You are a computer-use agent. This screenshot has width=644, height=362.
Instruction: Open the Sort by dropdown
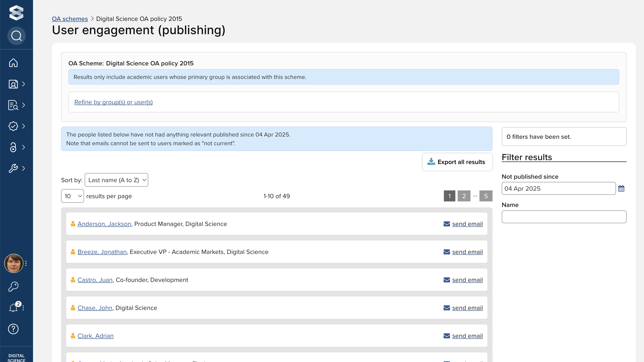116,180
